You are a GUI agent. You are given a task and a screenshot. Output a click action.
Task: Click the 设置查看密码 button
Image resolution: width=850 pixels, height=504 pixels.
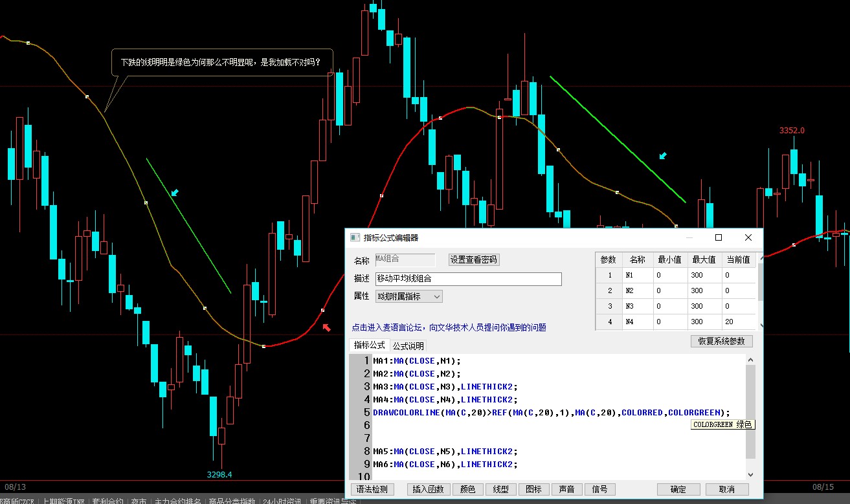tap(474, 260)
